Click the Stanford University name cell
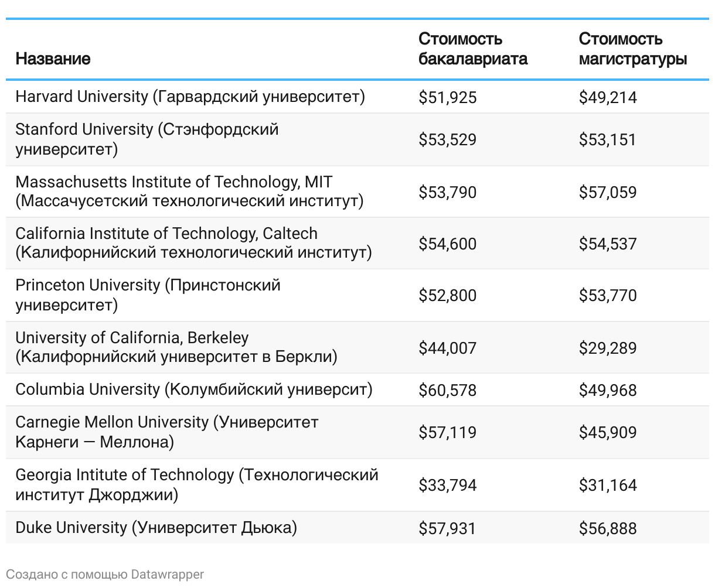 pyautogui.click(x=147, y=139)
